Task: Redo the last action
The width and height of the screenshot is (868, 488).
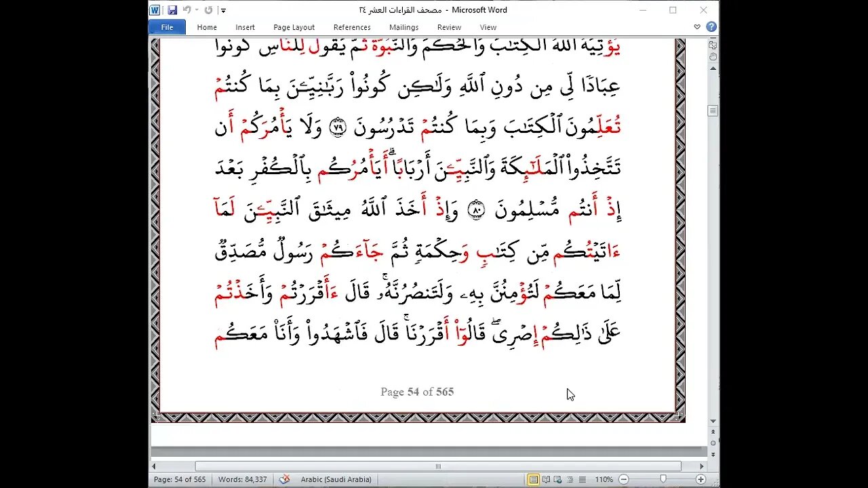Action: tap(208, 10)
